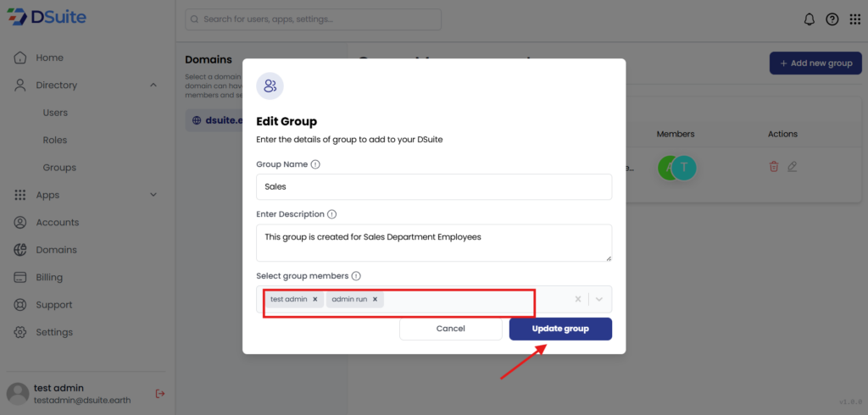Click the notifications bell icon

(x=809, y=19)
